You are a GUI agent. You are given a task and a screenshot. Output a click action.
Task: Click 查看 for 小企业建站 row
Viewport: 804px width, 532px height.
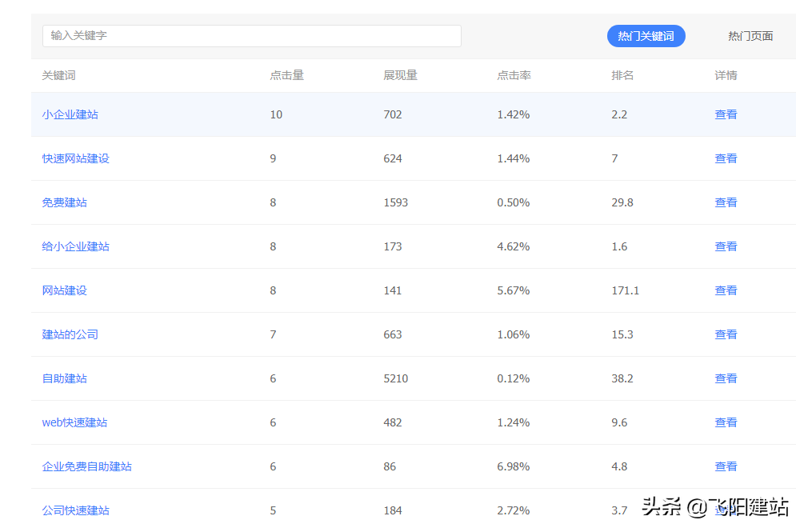(x=726, y=114)
